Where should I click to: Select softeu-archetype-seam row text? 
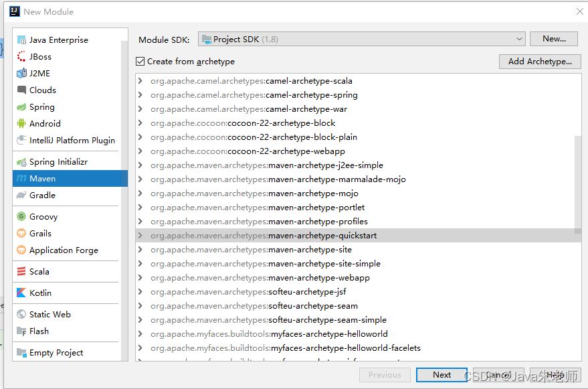(254, 305)
